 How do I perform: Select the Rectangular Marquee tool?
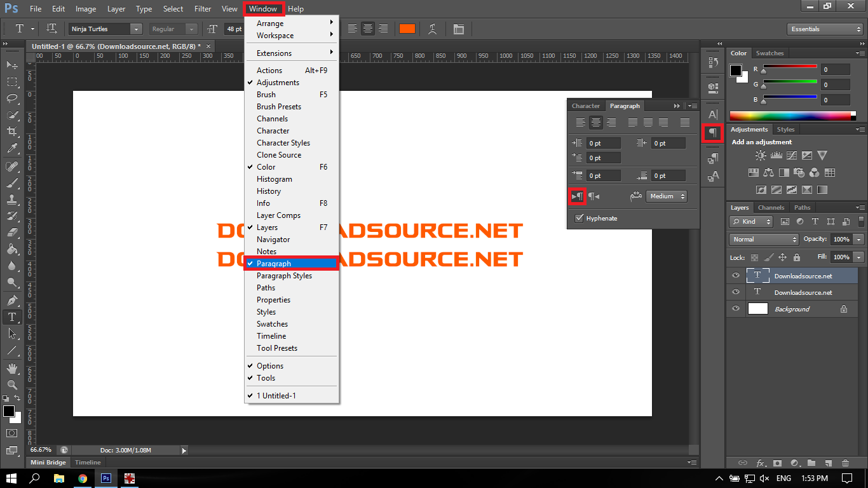[x=12, y=82]
